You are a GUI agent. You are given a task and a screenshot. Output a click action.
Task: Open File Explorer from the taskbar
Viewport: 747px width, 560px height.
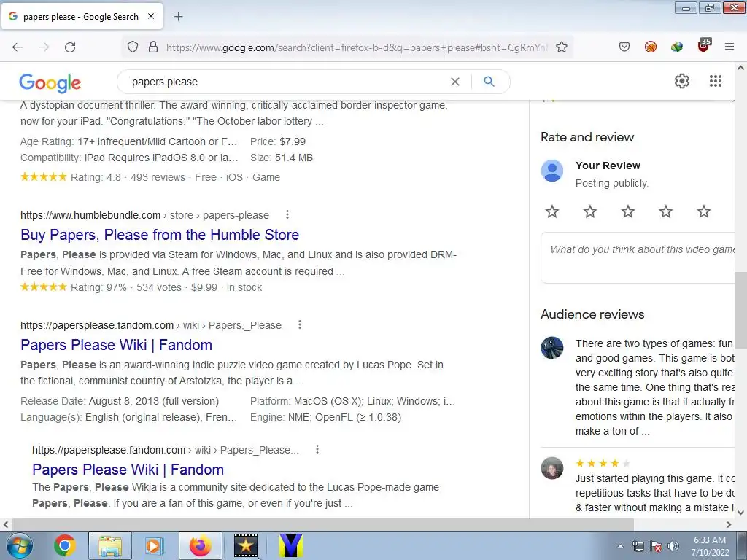click(109, 545)
